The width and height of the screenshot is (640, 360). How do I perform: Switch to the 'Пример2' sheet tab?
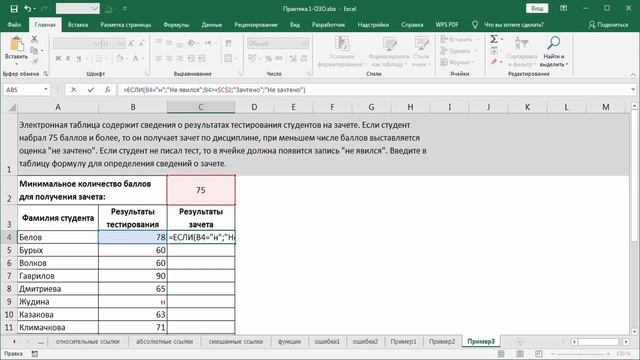click(442, 341)
